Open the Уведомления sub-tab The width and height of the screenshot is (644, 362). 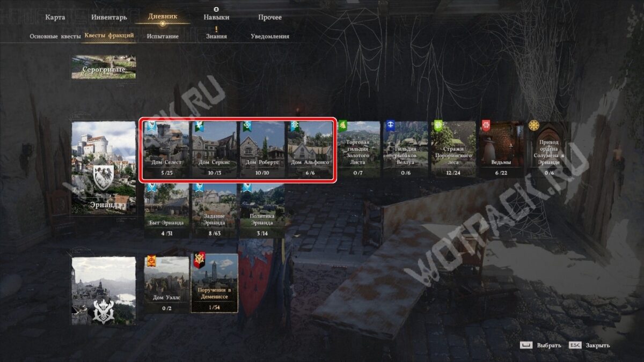(270, 36)
